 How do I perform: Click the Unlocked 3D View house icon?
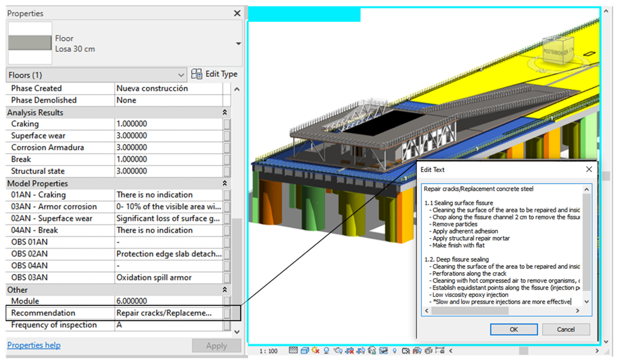(x=372, y=351)
